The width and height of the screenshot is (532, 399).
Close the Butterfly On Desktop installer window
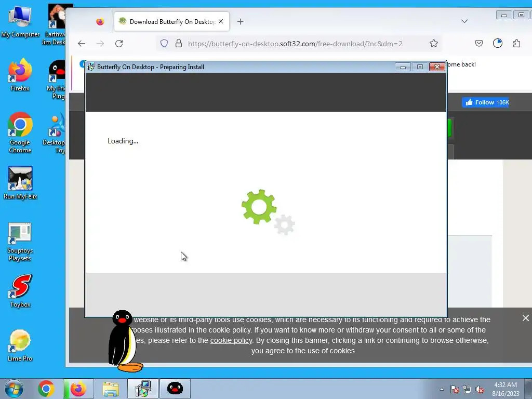point(437,67)
